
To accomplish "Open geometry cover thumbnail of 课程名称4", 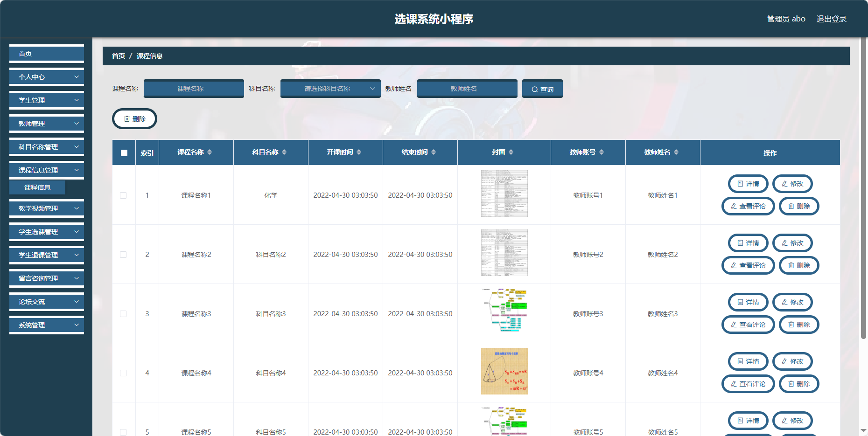I will (504, 371).
